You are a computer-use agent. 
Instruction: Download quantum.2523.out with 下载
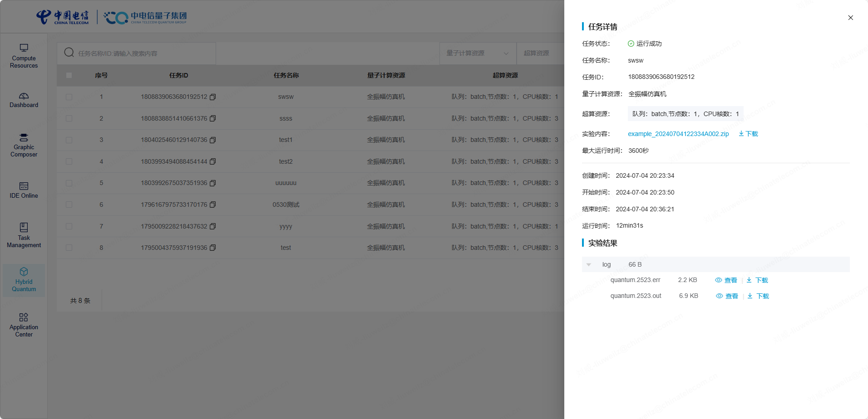758,296
